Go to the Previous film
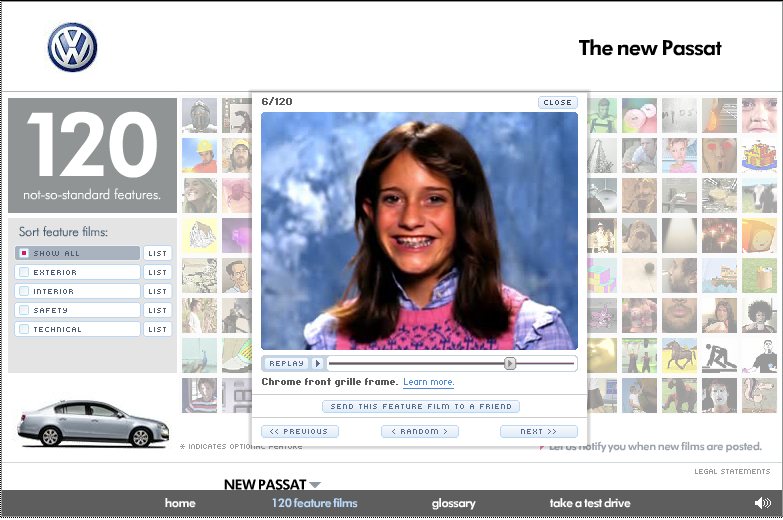This screenshot has height=520, width=783. [x=300, y=431]
